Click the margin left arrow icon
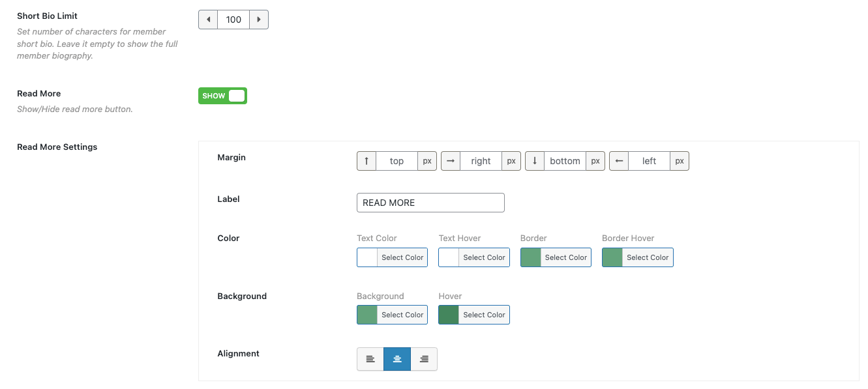This screenshot has width=868, height=389. 619,161
